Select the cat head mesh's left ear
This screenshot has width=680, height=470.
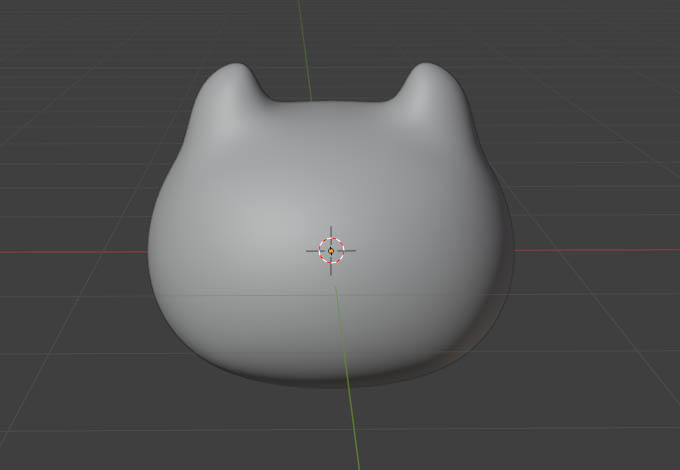(233, 85)
